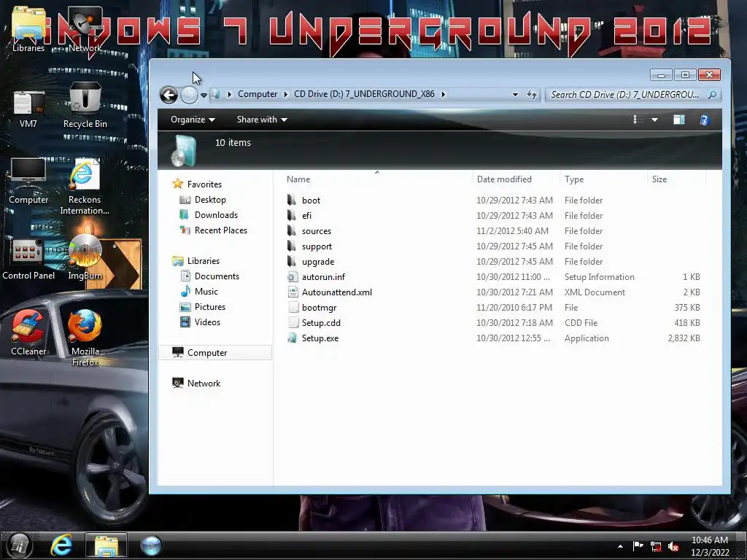This screenshot has height=560, width=747.
Task: Click Mozilla Firefox desktop icon
Action: point(85,338)
